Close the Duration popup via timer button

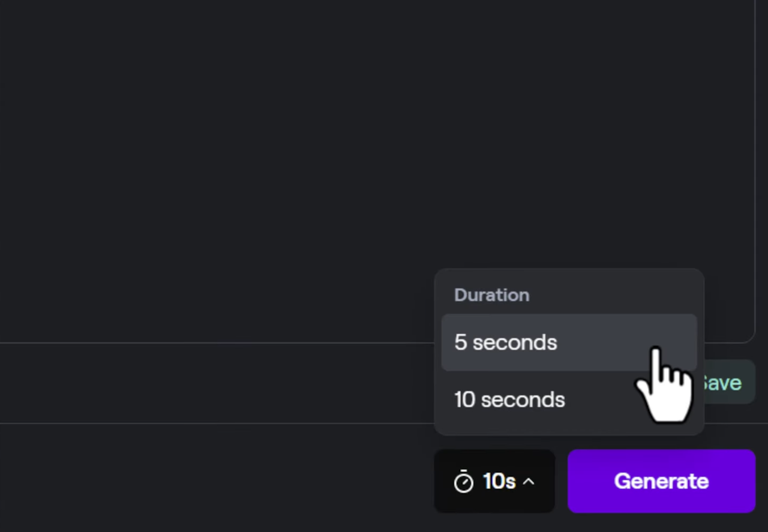494,481
